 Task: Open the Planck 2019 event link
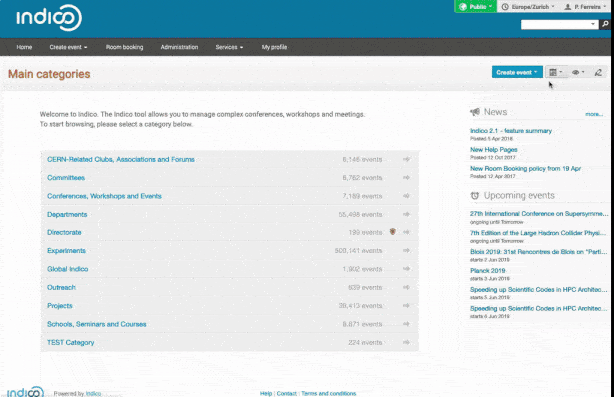tap(488, 271)
